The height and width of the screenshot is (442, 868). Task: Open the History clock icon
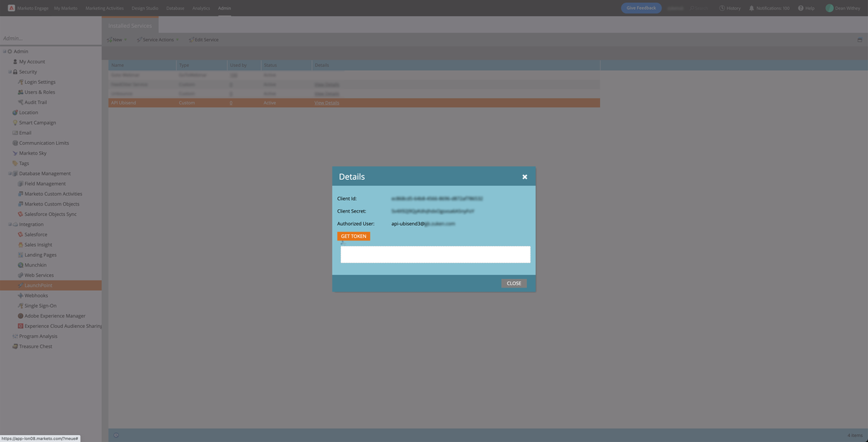[x=722, y=8]
